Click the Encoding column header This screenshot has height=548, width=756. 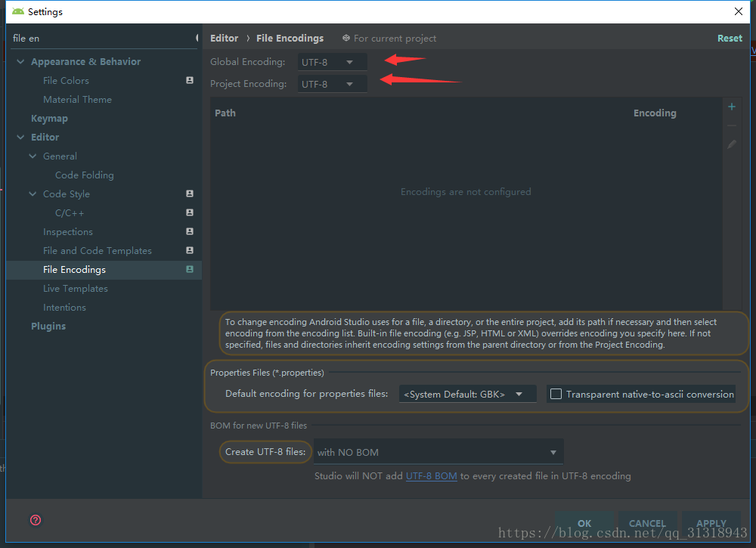coord(655,113)
